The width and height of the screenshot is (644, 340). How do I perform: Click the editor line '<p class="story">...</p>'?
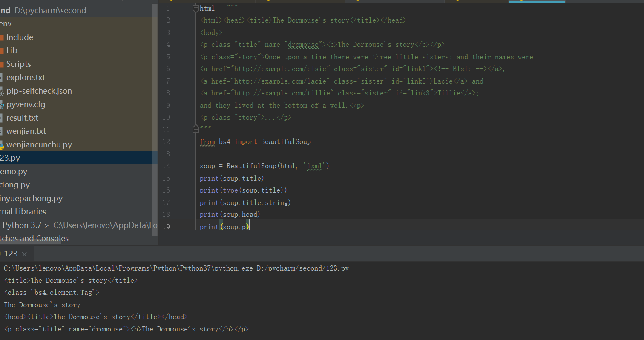pyautogui.click(x=246, y=118)
